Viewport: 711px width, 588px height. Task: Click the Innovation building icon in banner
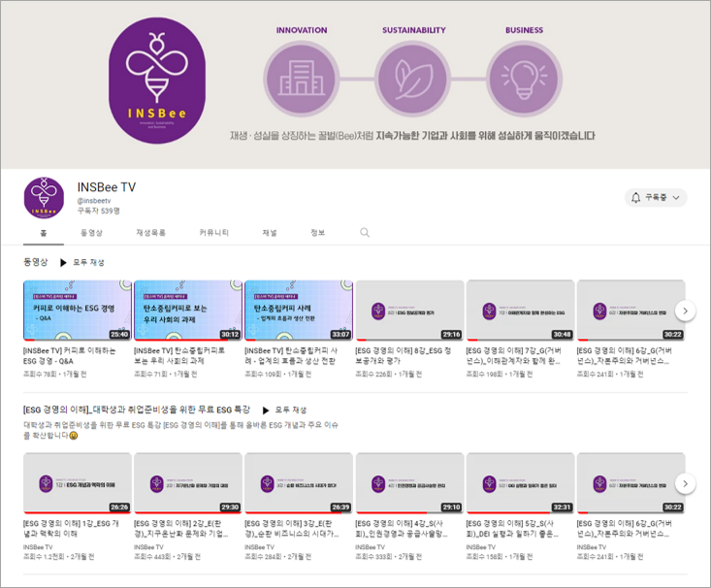point(301,80)
